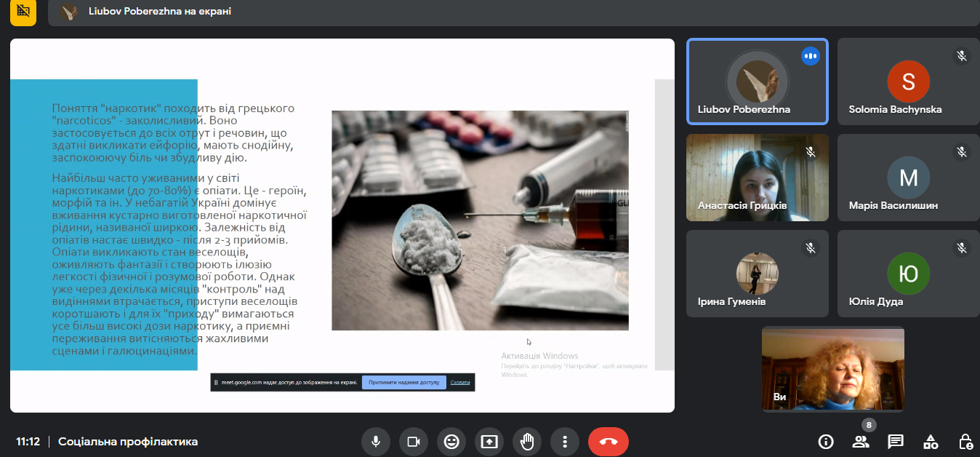
Task: Open the chat messages panel icon
Action: [x=896, y=442]
